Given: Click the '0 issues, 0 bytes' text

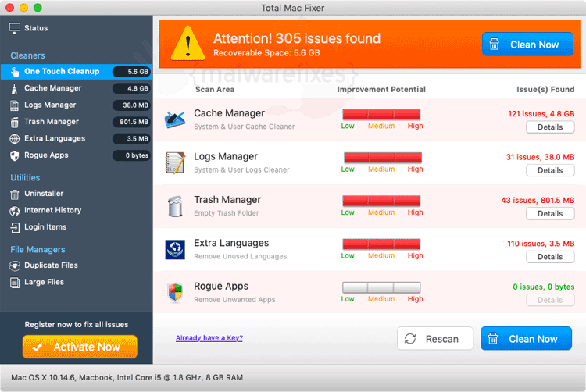Looking at the screenshot, I should click(544, 287).
